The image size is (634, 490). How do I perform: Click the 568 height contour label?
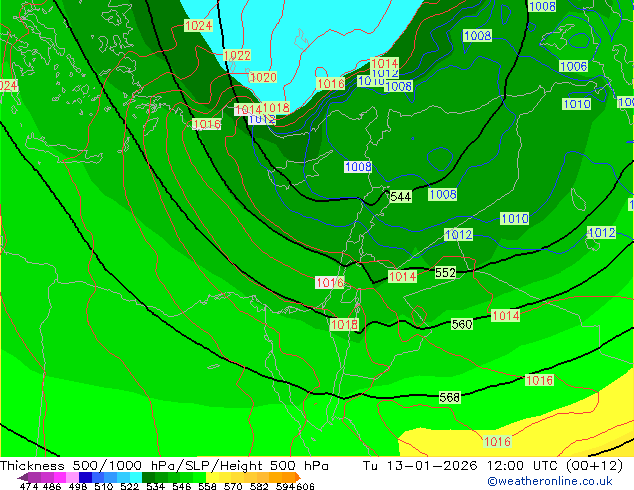(x=450, y=397)
